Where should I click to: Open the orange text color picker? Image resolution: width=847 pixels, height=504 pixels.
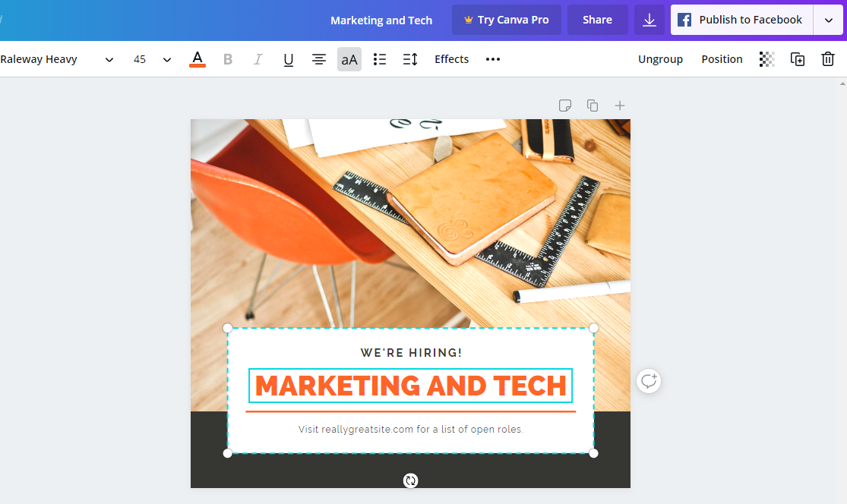point(198,59)
